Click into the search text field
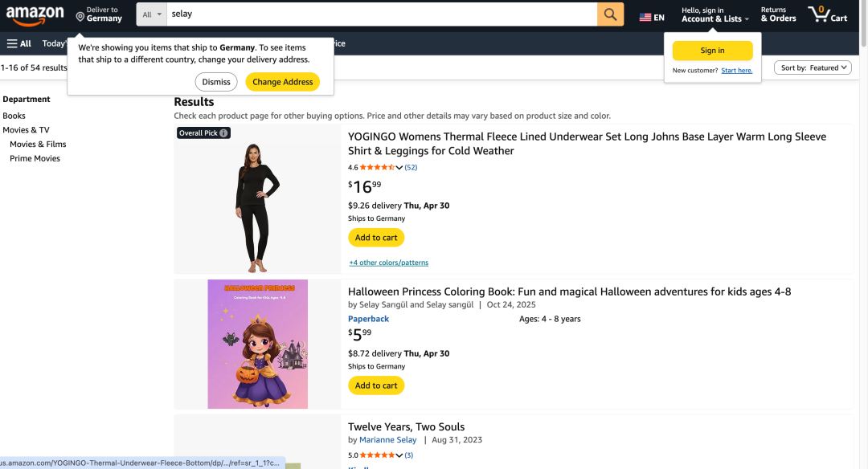Image resolution: width=868 pixels, height=469 pixels. [x=382, y=14]
